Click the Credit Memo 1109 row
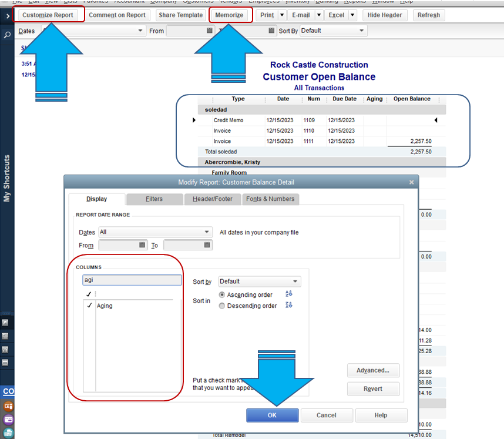504x439 pixels. click(x=322, y=120)
